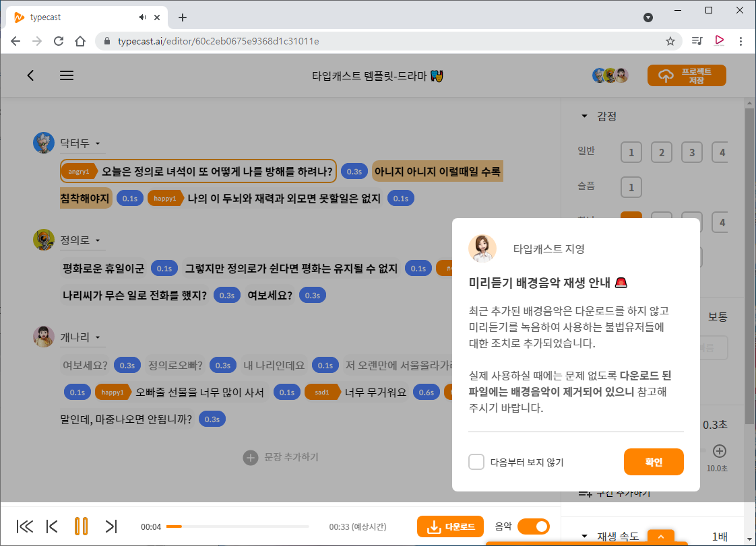756x546 pixels.
Task: Select happy1 tag before 오빠줄 선물을
Action: 113,393
